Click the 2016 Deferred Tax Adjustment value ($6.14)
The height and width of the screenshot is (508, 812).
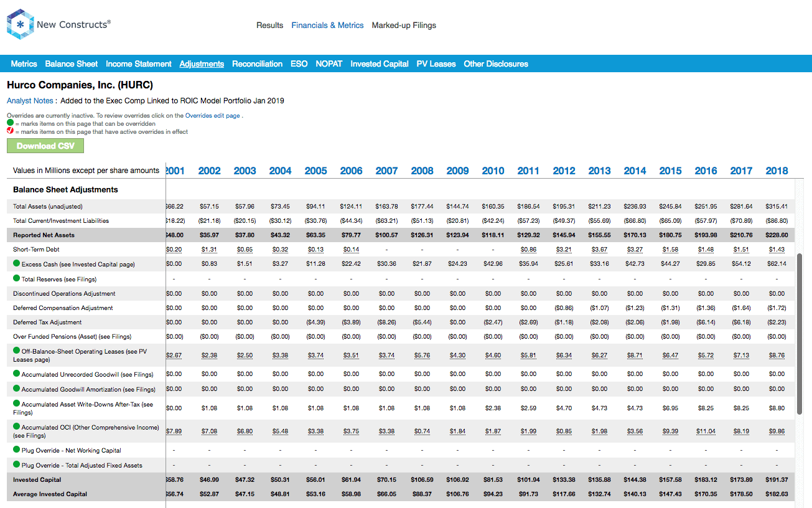(x=706, y=322)
